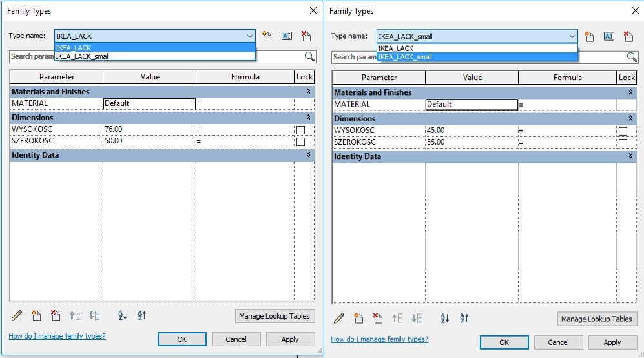The height and width of the screenshot is (358, 644).
Task: Click Cancel in right dialog
Action: 559,342
